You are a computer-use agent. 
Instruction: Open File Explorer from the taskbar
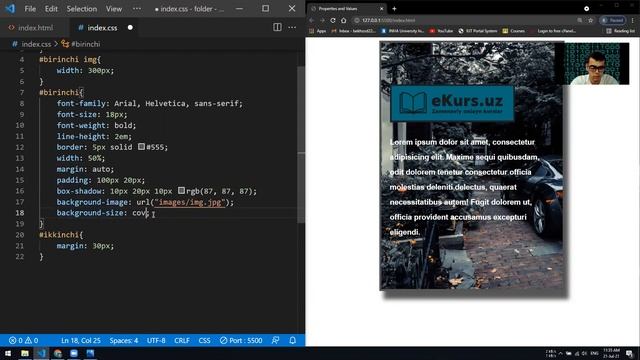coord(25,353)
